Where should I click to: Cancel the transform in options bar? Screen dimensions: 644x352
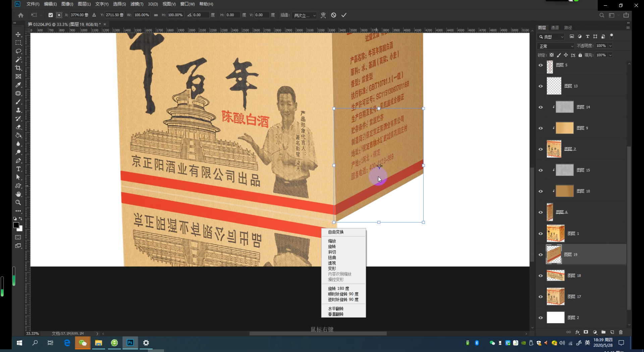pos(333,15)
